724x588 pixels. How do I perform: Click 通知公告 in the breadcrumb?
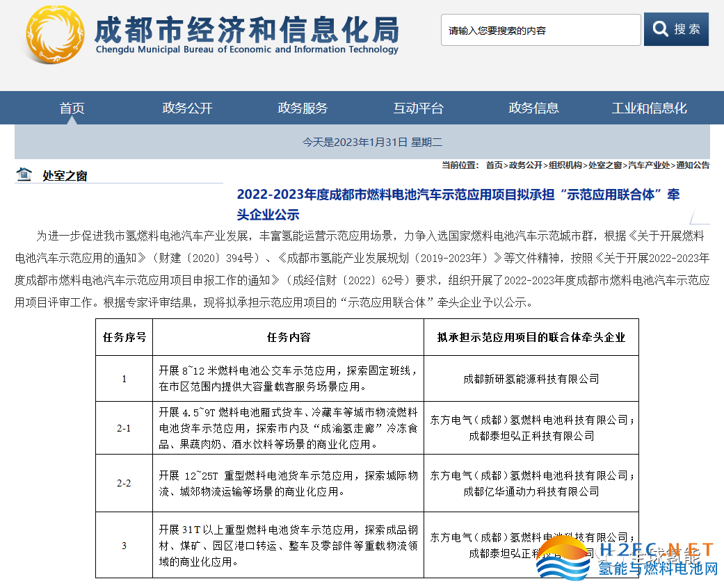(x=693, y=165)
